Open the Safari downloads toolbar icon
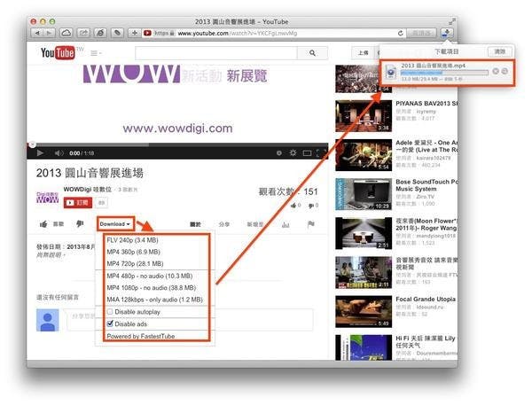Viewport: 532px width, 405px height. tap(447, 33)
